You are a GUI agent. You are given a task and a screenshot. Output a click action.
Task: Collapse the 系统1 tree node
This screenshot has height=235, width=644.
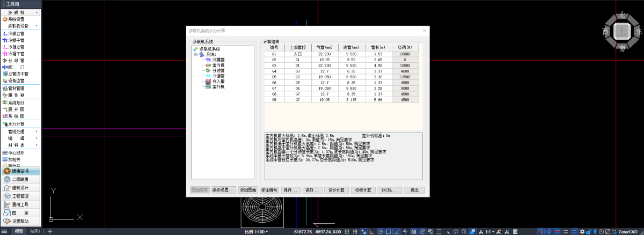(196, 54)
